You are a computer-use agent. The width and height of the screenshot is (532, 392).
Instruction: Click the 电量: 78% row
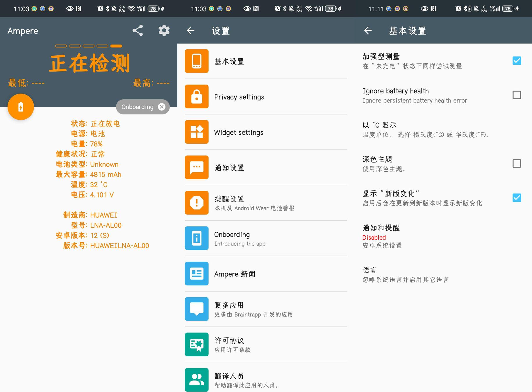coord(87,144)
